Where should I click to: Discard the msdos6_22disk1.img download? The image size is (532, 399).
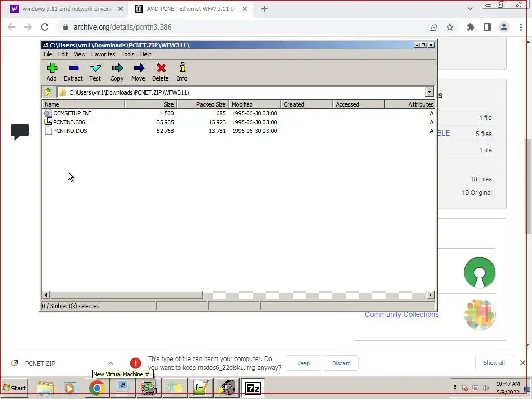(341, 363)
